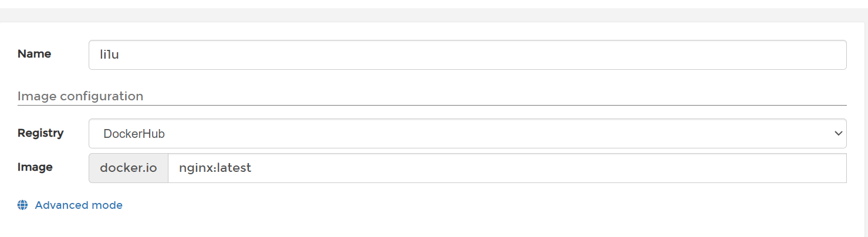This screenshot has width=868, height=237.
Task: Click the Name field label
Action: coord(34,54)
